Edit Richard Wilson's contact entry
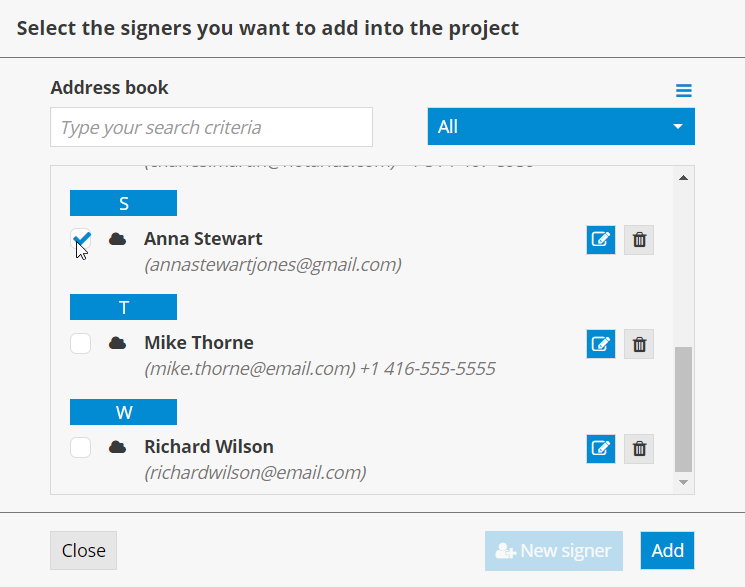 pyautogui.click(x=600, y=448)
